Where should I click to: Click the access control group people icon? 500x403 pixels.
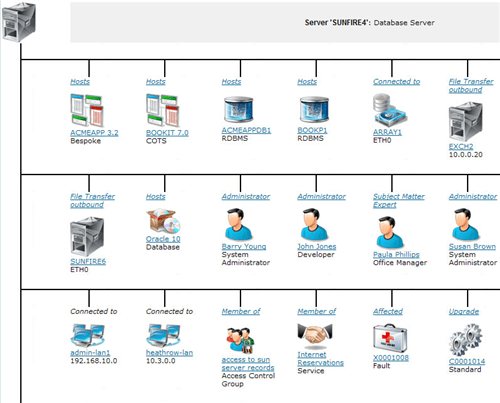[241, 340]
